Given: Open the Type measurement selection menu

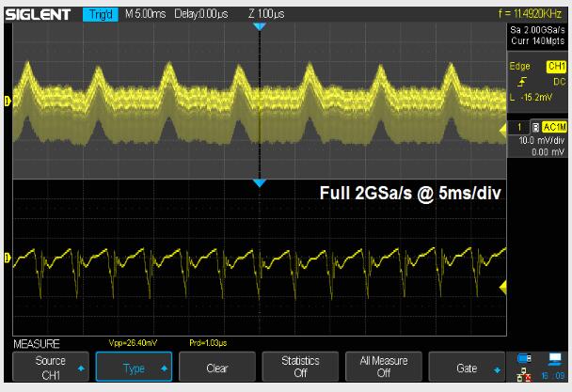Looking at the screenshot, I should point(134,367).
